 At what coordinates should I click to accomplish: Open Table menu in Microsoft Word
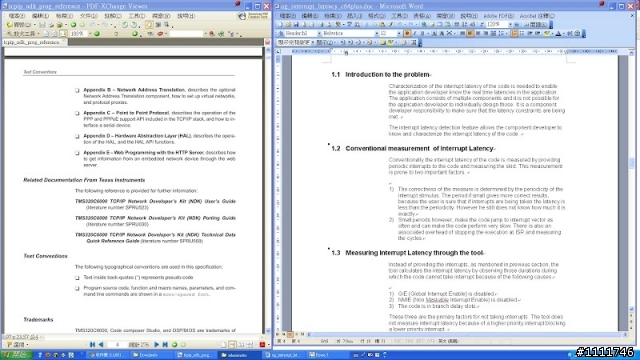coord(422,16)
